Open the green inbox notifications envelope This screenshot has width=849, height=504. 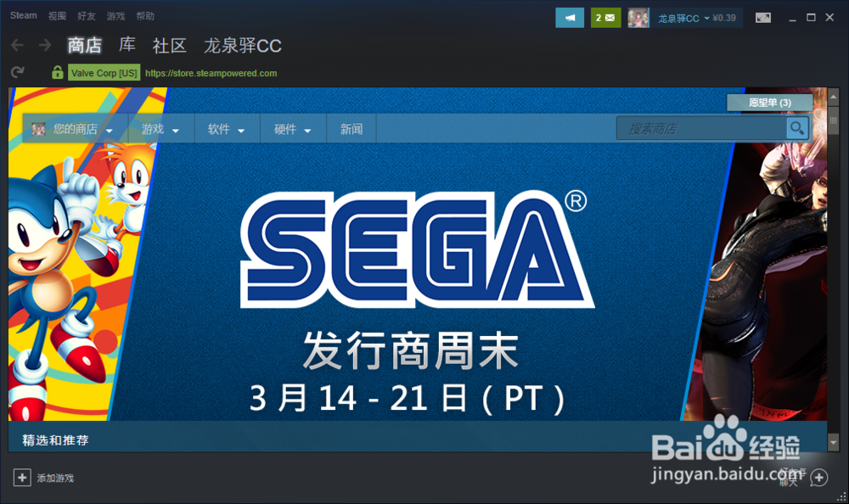tap(605, 18)
